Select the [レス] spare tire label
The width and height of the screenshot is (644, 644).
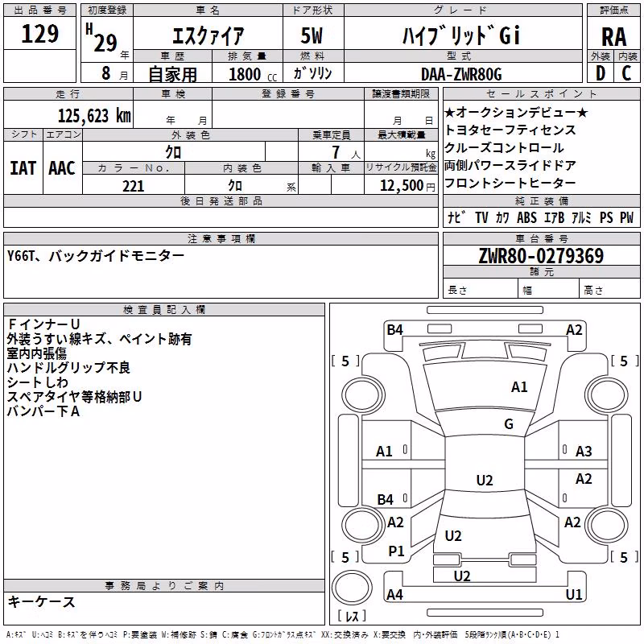(x=352, y=616)
